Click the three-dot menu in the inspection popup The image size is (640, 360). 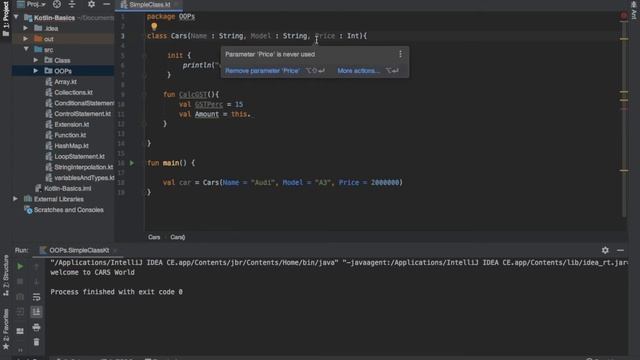(400, 54)
